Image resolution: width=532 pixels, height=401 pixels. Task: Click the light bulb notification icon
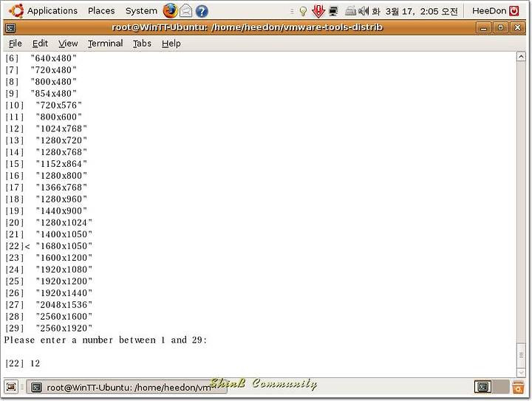tap(303, 12)
